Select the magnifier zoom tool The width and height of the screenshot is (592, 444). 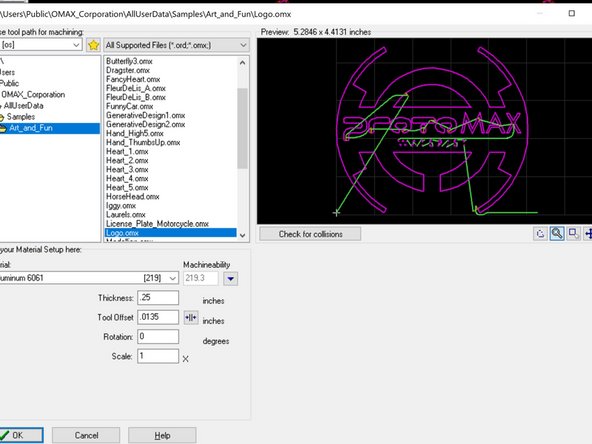pos(557,234)
